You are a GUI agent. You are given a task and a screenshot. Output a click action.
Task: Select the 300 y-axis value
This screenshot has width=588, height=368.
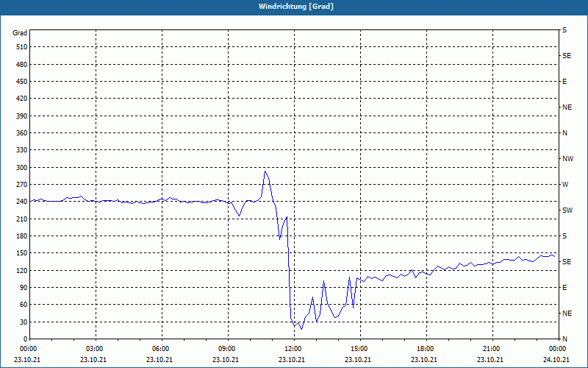[22, 168]
